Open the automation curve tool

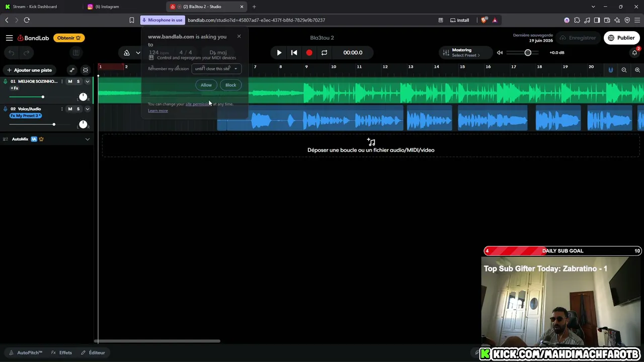pos(72,70)
